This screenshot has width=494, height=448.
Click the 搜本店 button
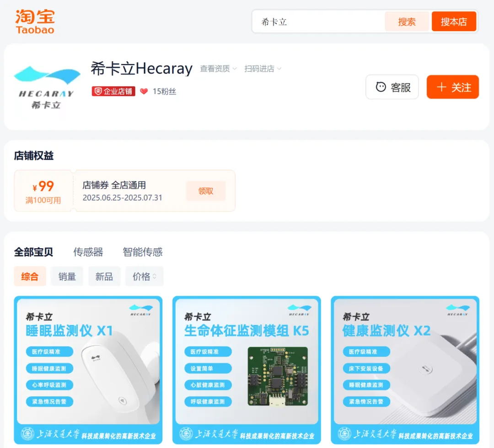coord(454,21)
